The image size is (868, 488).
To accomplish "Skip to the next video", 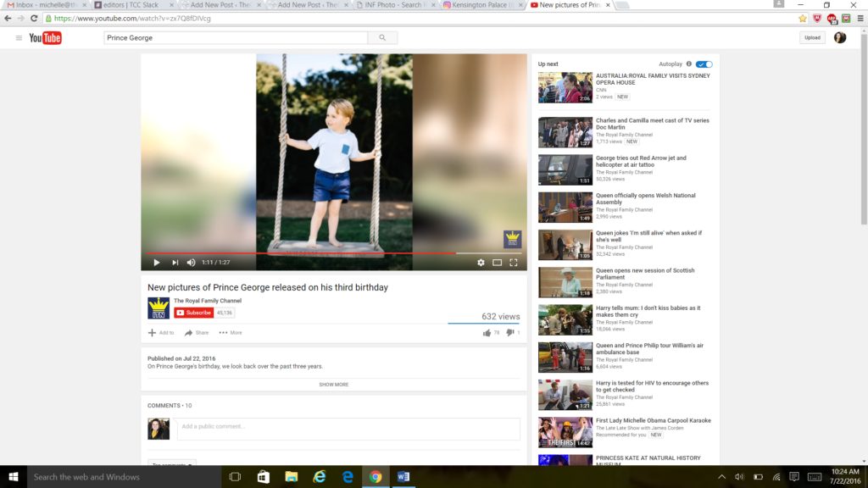I will (x=175, y=263).
